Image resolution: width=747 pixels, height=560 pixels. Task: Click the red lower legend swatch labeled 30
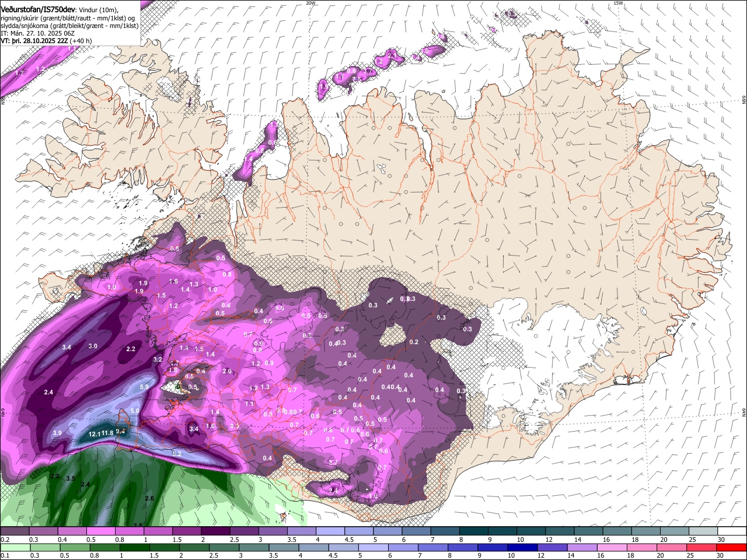point(731,547)
